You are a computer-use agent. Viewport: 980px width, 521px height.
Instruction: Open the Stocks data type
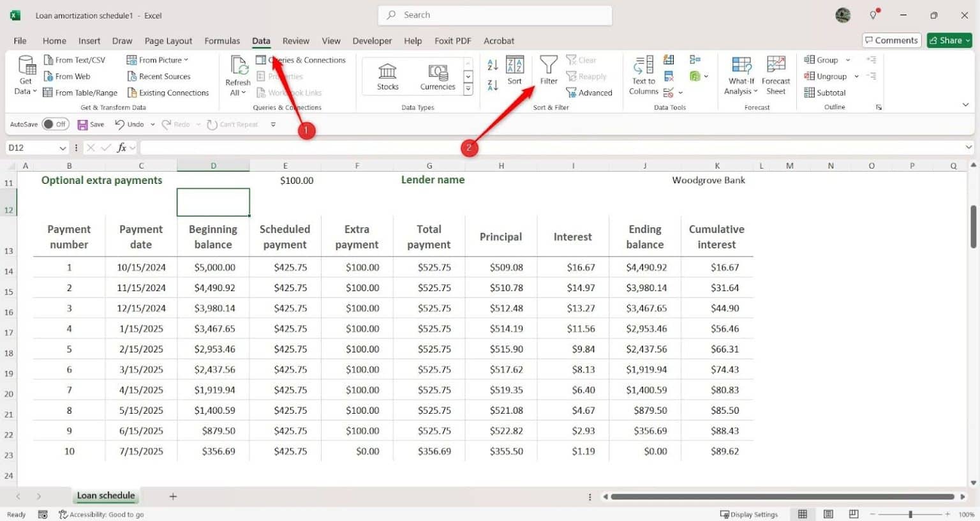pos(387,75)
